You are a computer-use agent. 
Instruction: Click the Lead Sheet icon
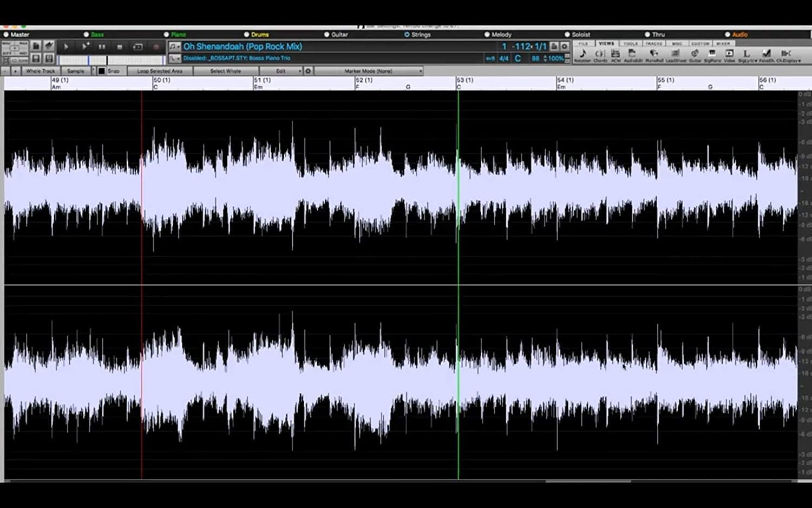pos(676,55)
